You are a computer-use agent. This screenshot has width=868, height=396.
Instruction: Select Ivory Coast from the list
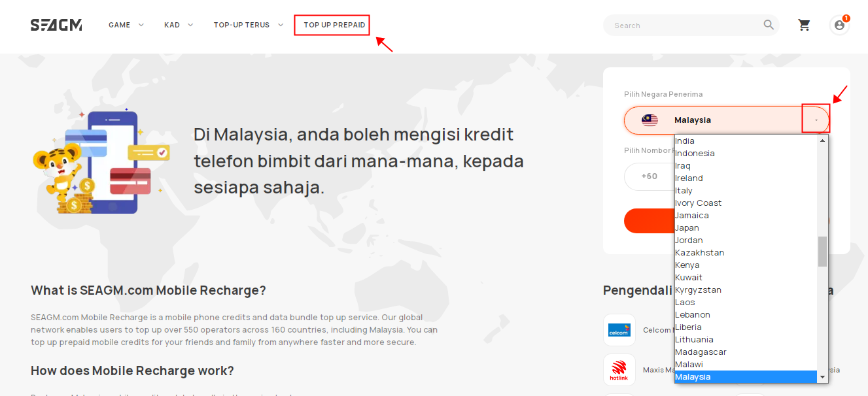(746, 203)
